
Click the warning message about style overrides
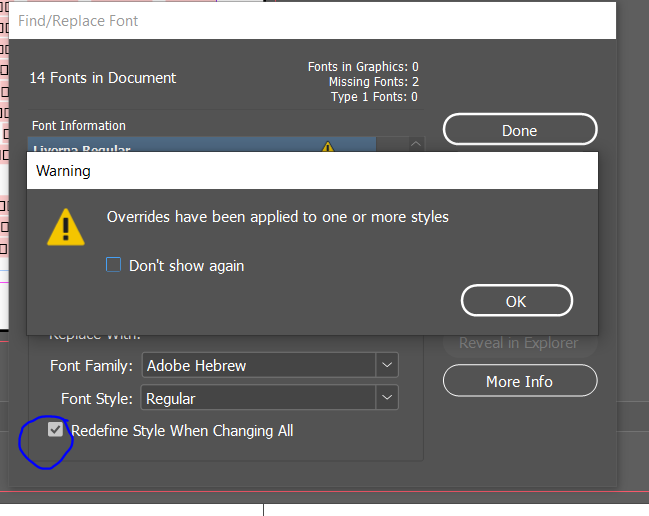pyautogui.click(x=277, y=216)
